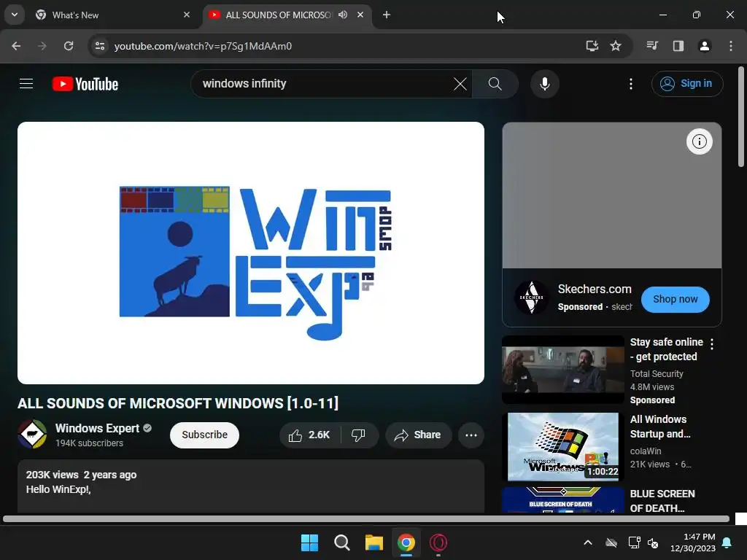Search with your voice microphone
The height and width of the screenshot is (560, 747).
click(544, 84)
